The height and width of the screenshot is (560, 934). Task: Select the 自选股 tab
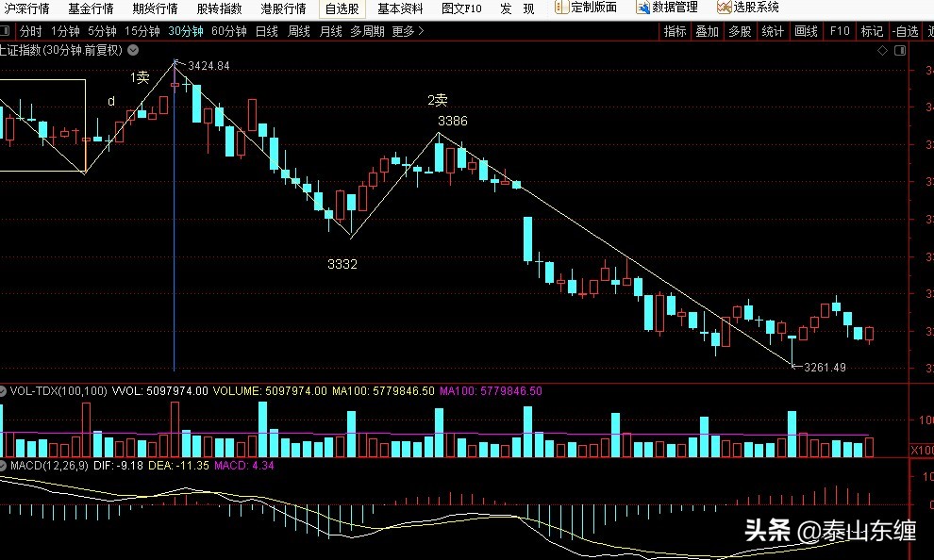pos(342,8)
